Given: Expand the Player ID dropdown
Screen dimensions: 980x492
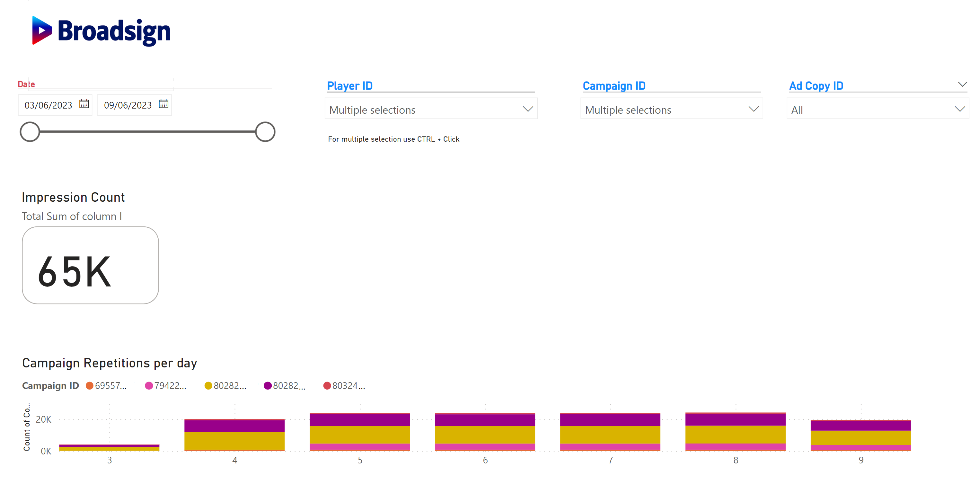Looking at the screenshot, I should pyautogui.click(x=527, y=109).
